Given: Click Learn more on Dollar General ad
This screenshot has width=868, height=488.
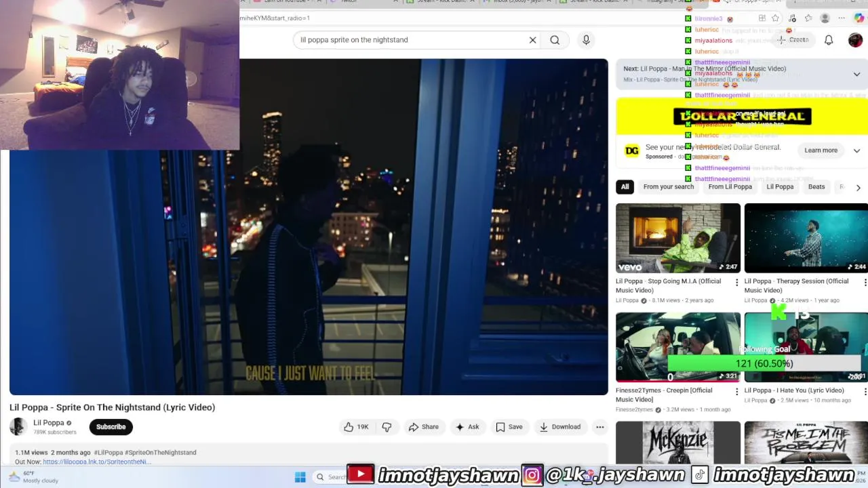Looking at the screenshot, I should coord(821,150).
